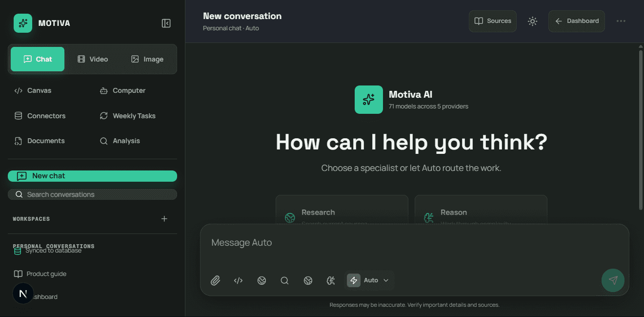This screenshot has width=644, height=317.
Task: Open the Computer tool
Action: click(x=122, y=90)
